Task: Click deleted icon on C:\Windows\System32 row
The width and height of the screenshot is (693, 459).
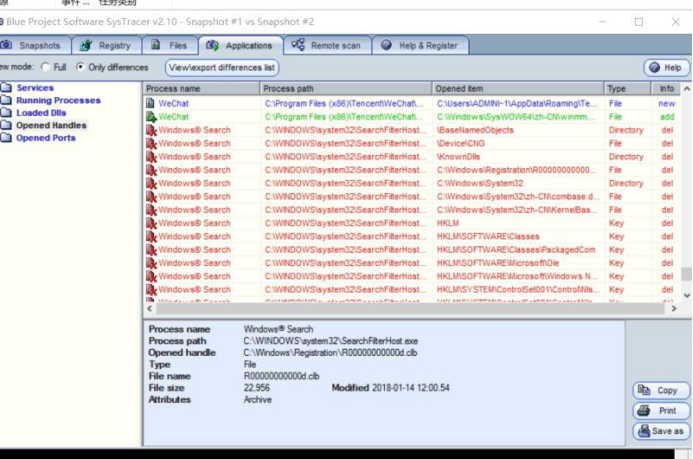Action: click(x=152, y=183)
